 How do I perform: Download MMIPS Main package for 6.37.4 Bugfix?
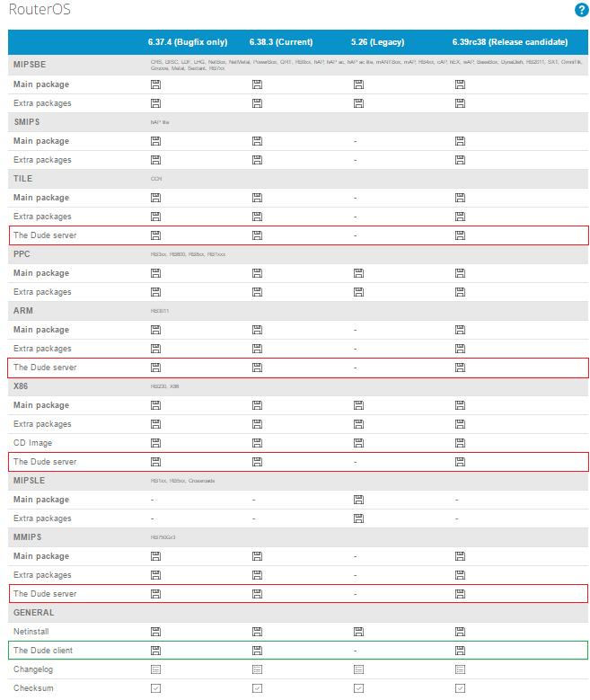[x=155, y=556]
